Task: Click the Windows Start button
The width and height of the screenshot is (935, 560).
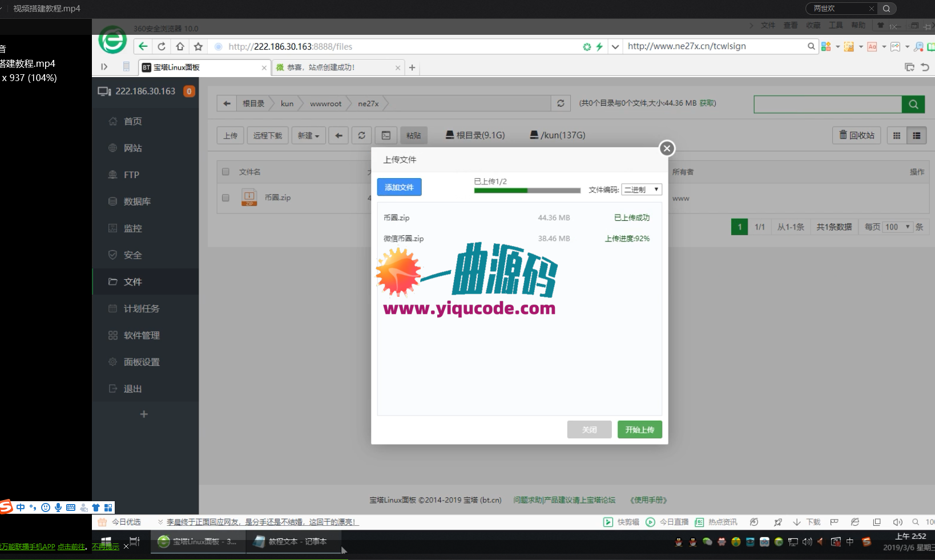Action: click(106, 541)
